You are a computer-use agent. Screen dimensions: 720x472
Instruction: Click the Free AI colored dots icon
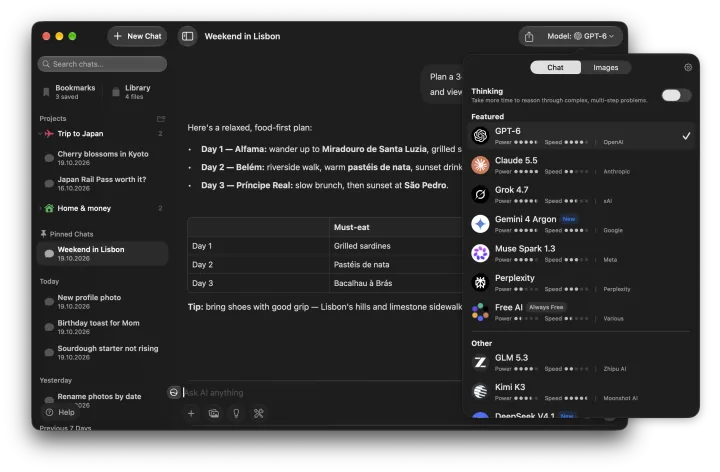click(480, 312)
